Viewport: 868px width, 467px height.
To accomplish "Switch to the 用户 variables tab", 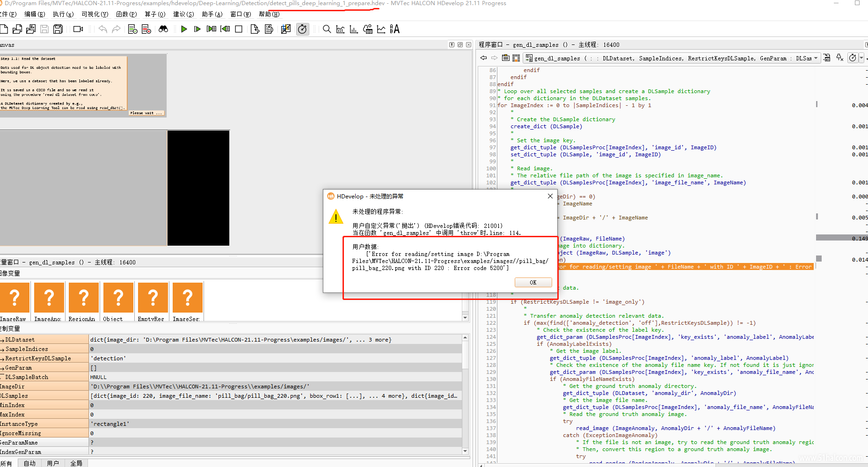I will pos(53,463).
